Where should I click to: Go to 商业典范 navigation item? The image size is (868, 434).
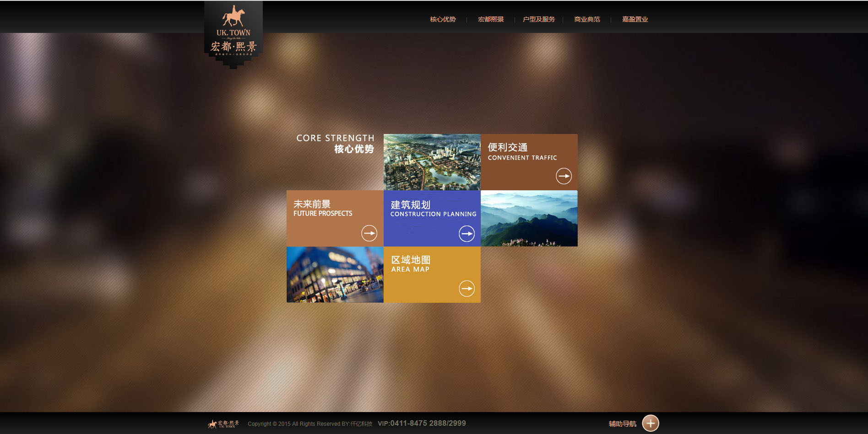coord(587,19)
